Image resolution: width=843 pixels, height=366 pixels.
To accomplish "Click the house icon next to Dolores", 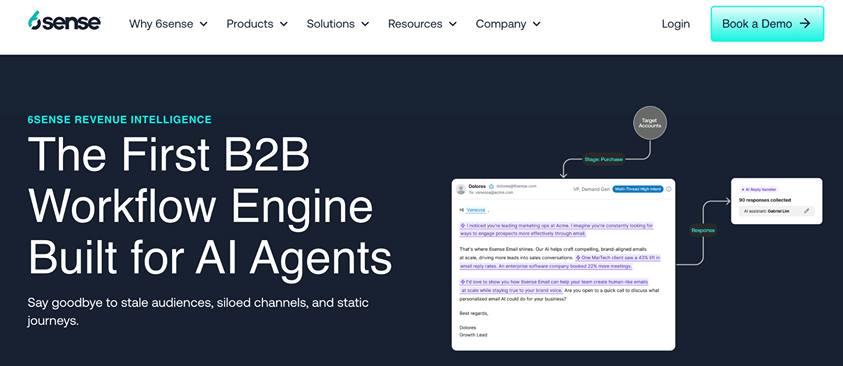I will point(491,186).
